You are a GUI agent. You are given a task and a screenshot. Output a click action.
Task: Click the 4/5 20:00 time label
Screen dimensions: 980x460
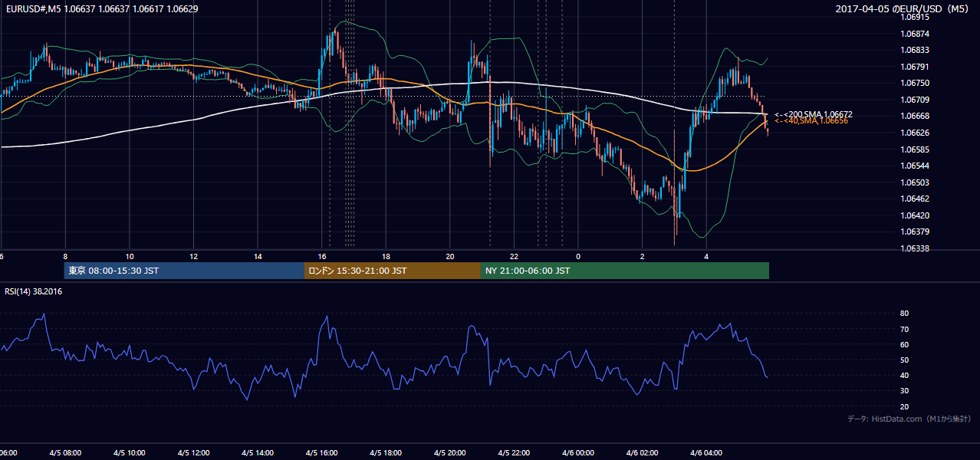(450, 453)
